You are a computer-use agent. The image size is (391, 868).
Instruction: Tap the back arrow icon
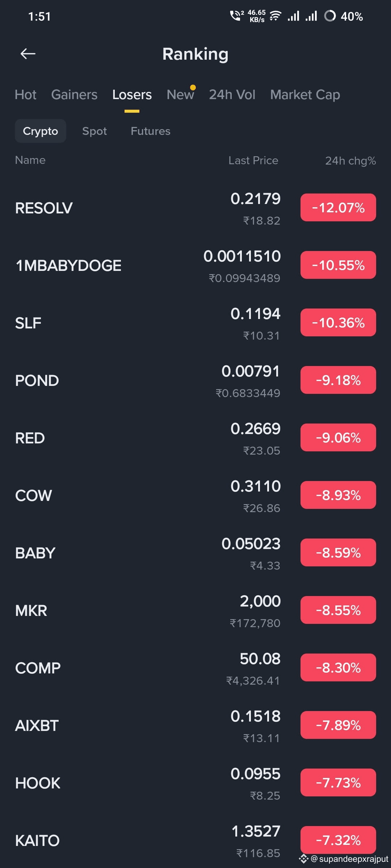click(x=28, y=54)
